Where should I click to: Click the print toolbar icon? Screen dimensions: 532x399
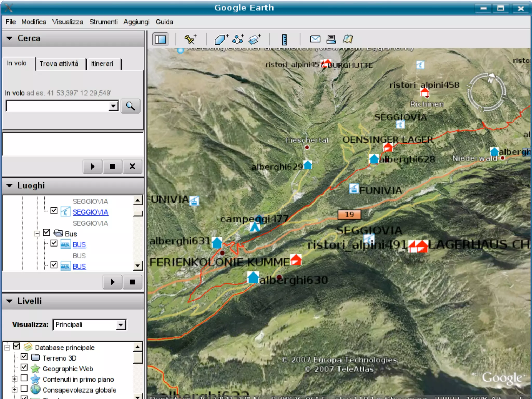331,39
